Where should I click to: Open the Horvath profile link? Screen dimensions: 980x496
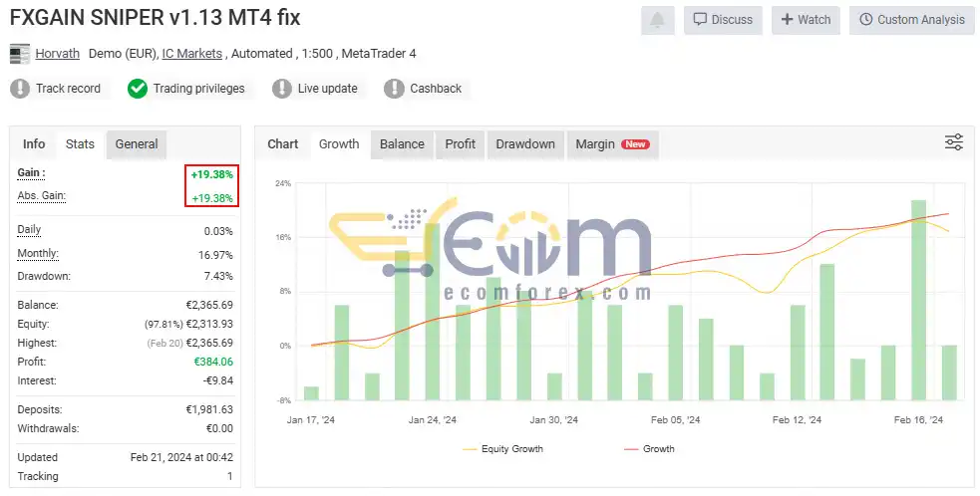pyautogui.click(x=58, y=54)
